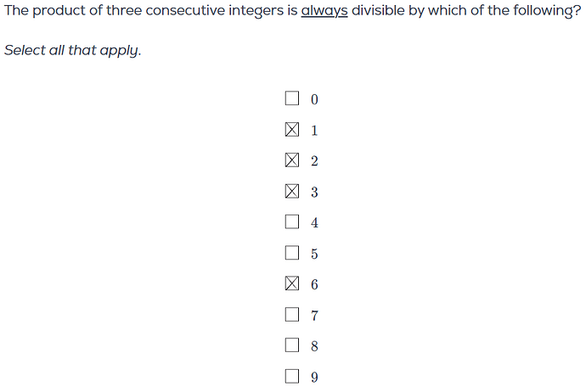586x392 pixels.
Task: Mark the checkbox for option 8
Action: [x=292, y=345]
